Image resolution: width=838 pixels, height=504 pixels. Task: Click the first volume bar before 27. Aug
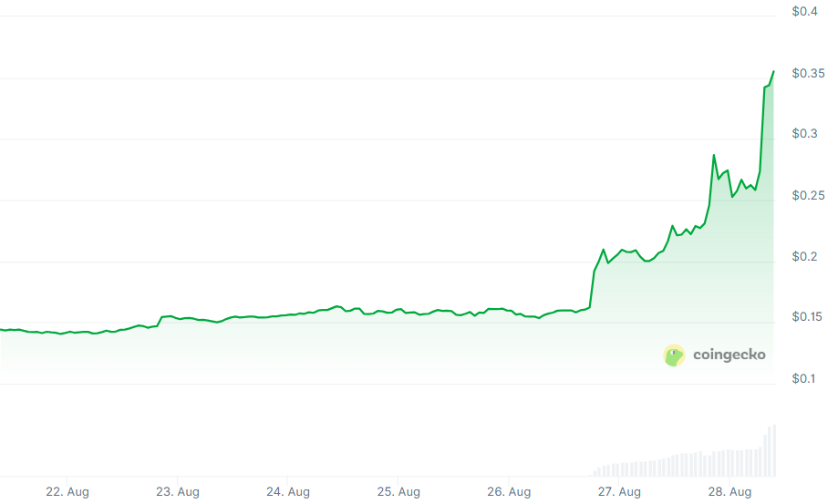click(x=595, y=472)
